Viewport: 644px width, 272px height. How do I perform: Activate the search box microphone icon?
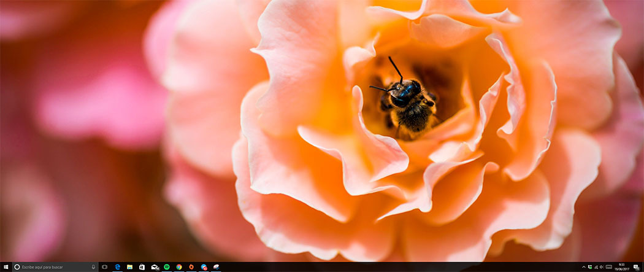click(x=93, y=267)
